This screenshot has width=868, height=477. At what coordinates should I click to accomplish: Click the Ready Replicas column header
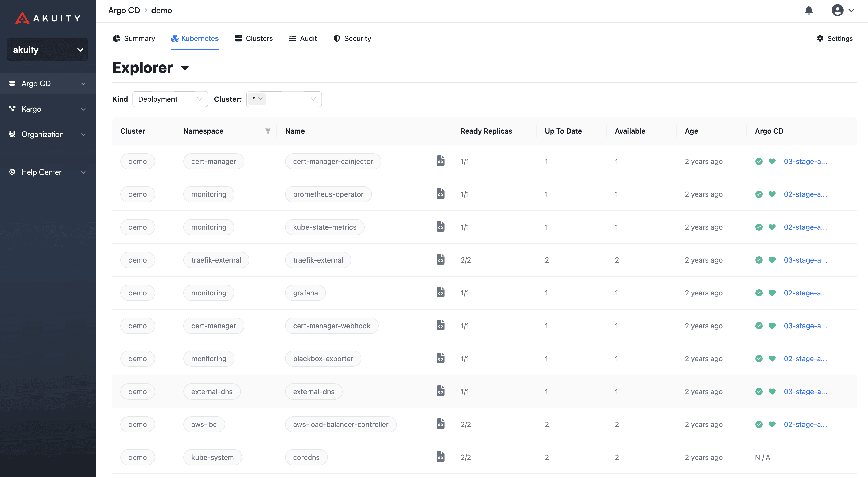486,131
